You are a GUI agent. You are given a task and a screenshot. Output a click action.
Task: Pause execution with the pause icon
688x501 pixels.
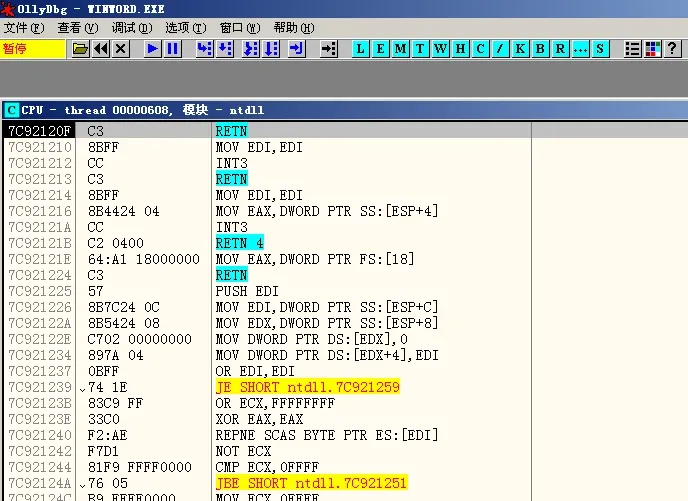(172, 49)
